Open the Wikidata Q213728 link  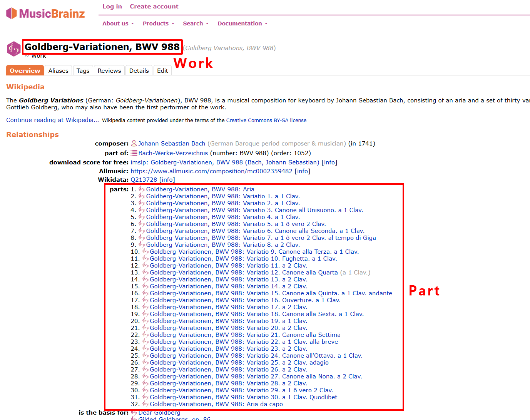pos(144,180)
